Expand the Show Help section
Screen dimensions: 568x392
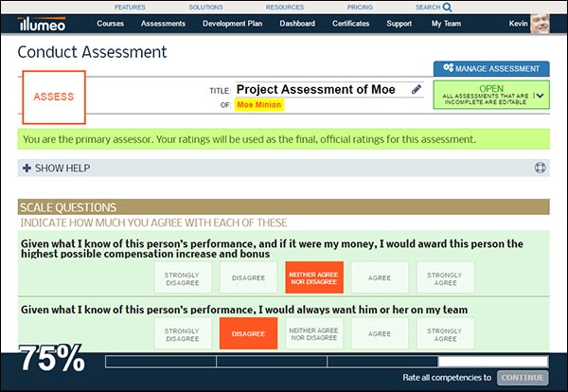284,169
